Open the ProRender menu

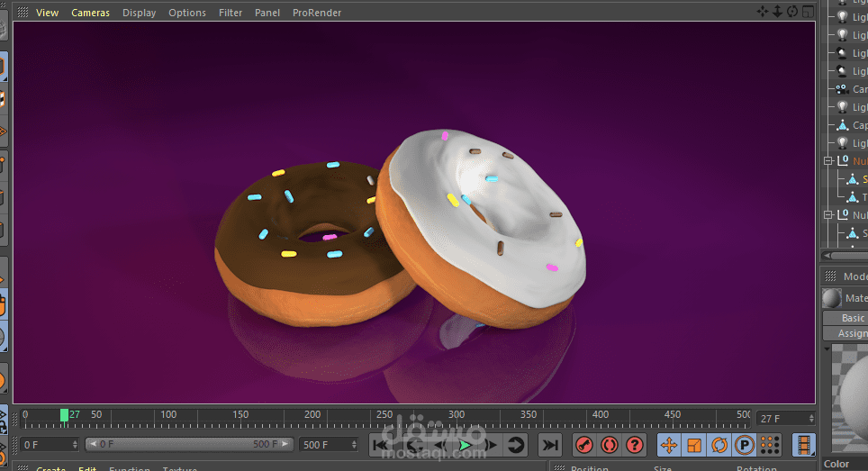pos(317,13)
